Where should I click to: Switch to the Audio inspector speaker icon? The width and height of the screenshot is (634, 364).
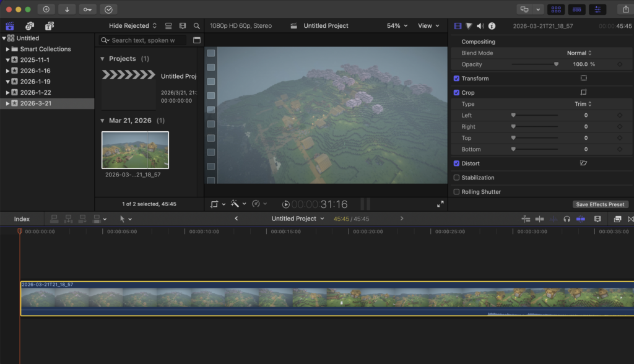pos(480,26)
